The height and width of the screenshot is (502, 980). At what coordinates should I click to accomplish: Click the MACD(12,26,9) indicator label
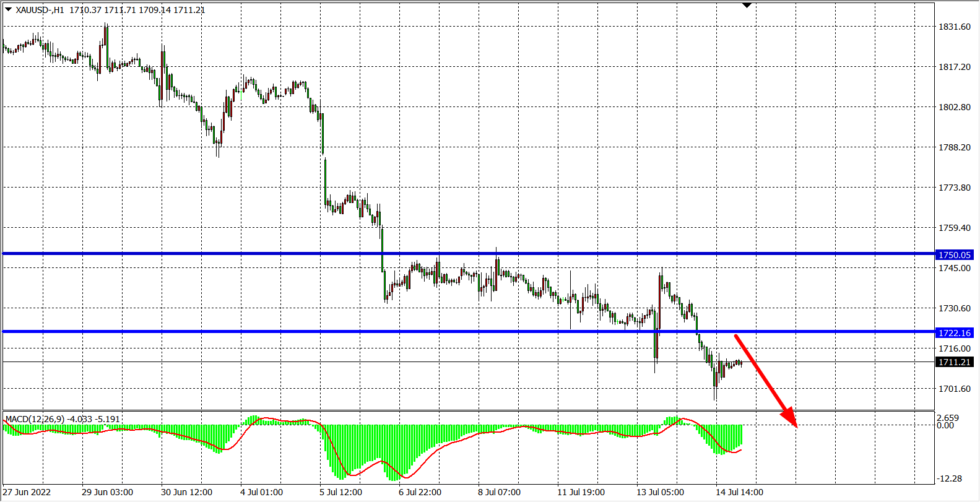(x=35, y=419)
